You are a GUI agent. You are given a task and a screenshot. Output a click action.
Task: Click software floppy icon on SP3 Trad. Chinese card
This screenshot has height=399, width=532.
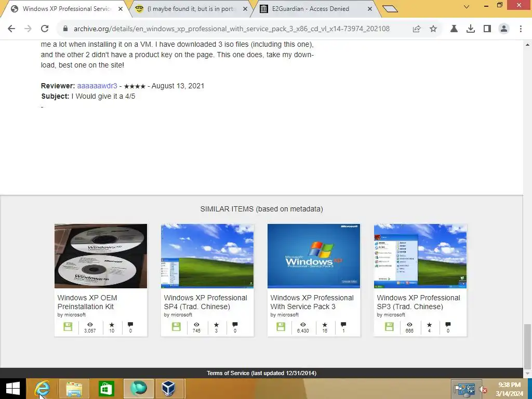(x=389, y=327)
